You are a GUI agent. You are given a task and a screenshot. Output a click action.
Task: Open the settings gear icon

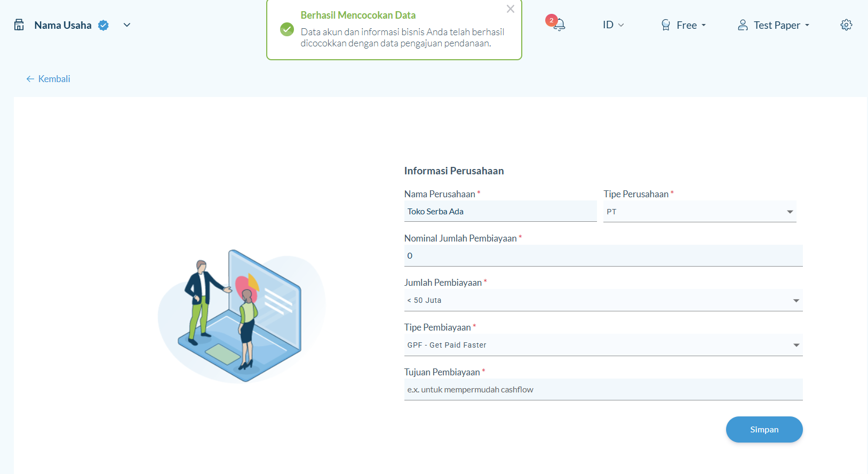pos(846,25)
